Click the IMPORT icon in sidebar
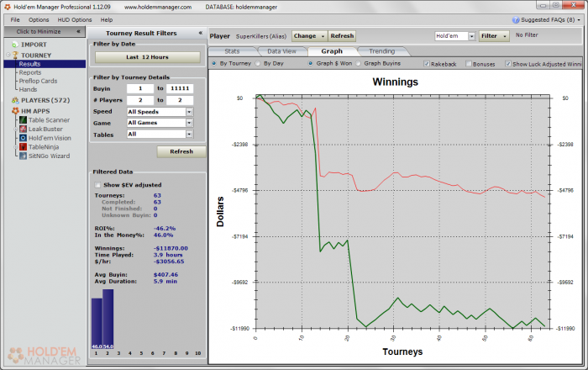Viewport: 588px width, 370px height. (x=15, y=45)
